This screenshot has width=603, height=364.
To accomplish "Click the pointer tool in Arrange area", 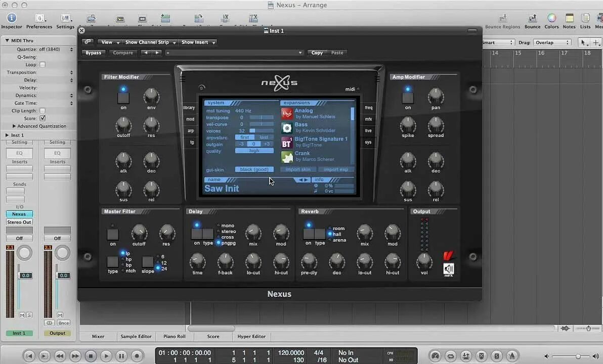I will point(584,42).
